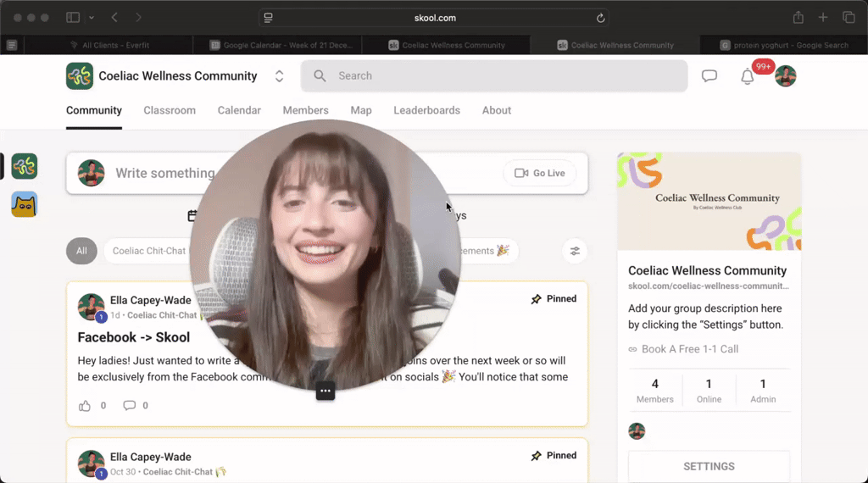This screenshot has width=868, height=483.
Task: Select the Community tab
Action: (x=93, y=111)
